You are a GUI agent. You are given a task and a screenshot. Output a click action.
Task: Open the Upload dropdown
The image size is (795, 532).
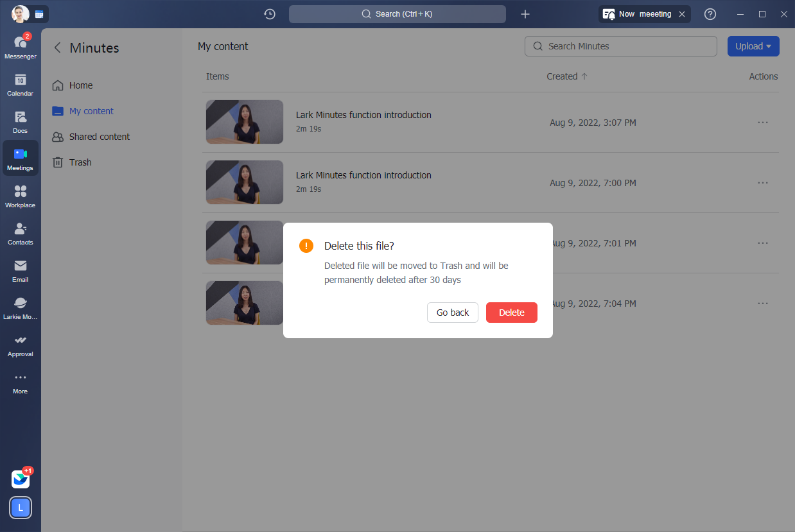[x=753, y=46]
